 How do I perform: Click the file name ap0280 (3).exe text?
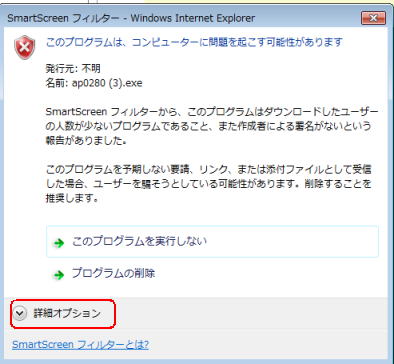107,83
